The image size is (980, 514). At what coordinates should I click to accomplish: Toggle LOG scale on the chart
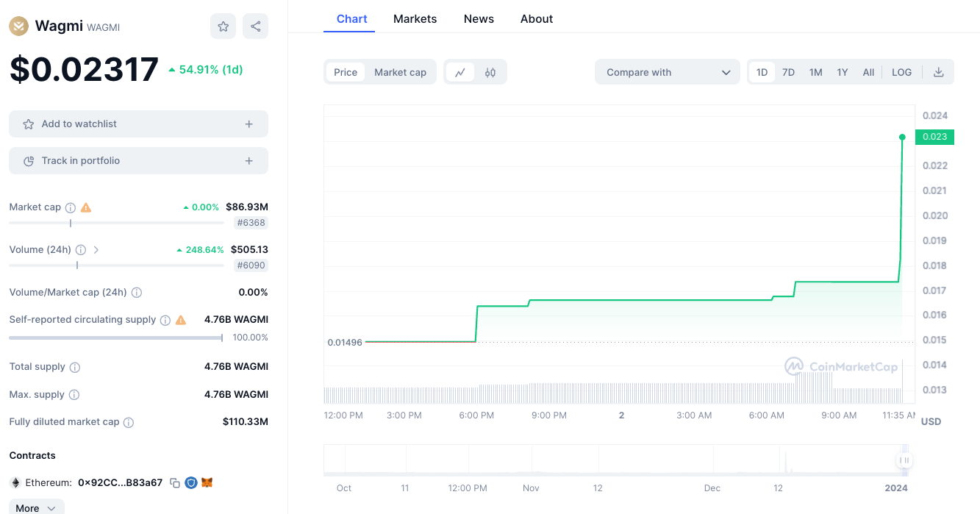[x=901, y=72]
